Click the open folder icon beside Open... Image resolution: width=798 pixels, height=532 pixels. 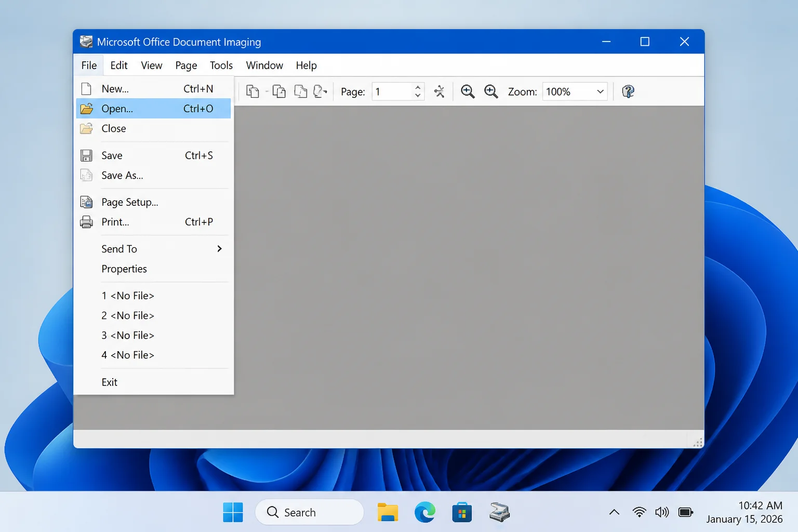point(86,109)
